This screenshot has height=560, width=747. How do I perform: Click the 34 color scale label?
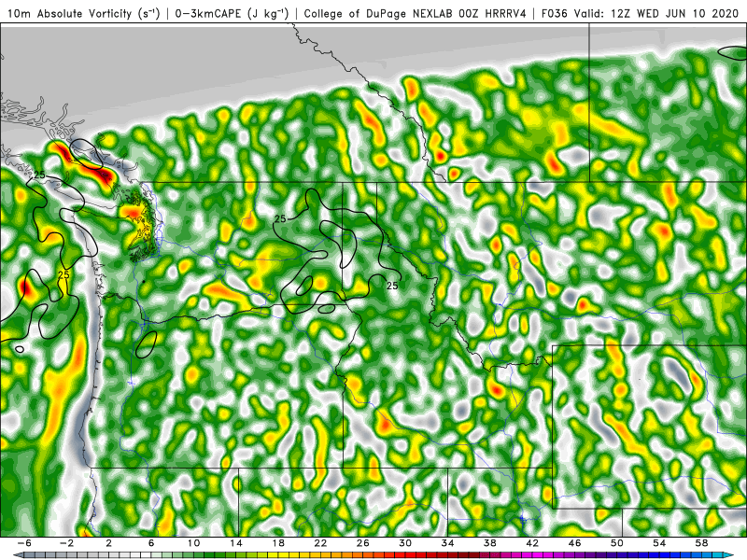click(448, 543)
